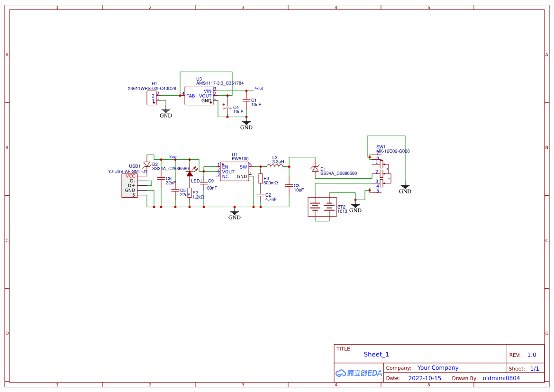Click the 4.7nF capacitor value
Screen dimensions: 554x392
tap(271, 200)
